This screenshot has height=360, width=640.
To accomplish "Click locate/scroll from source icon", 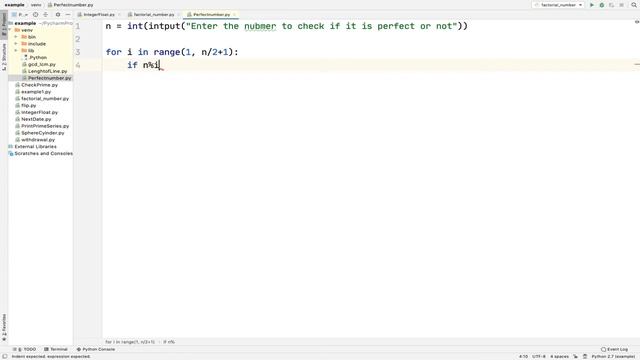I will (36, 14).
